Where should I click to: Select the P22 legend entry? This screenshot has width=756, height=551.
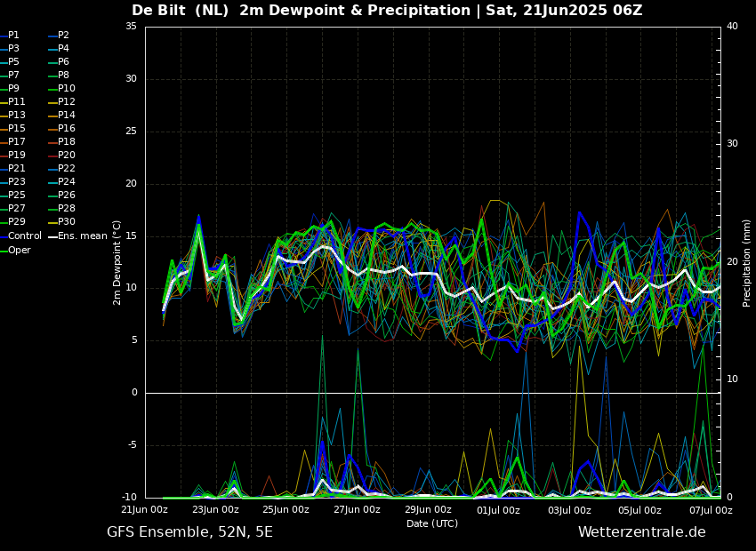[x=67, y=169]
